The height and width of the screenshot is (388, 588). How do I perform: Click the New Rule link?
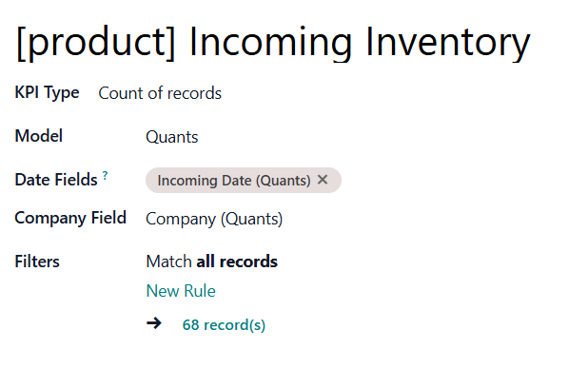click(181, 291)
